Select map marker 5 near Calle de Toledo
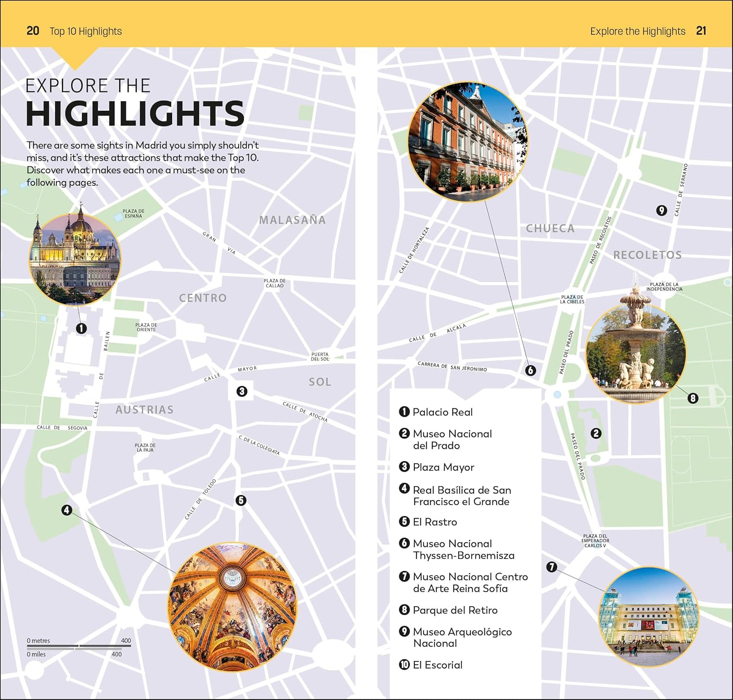Viewport: 733px width, 700px height. [241, 500]
